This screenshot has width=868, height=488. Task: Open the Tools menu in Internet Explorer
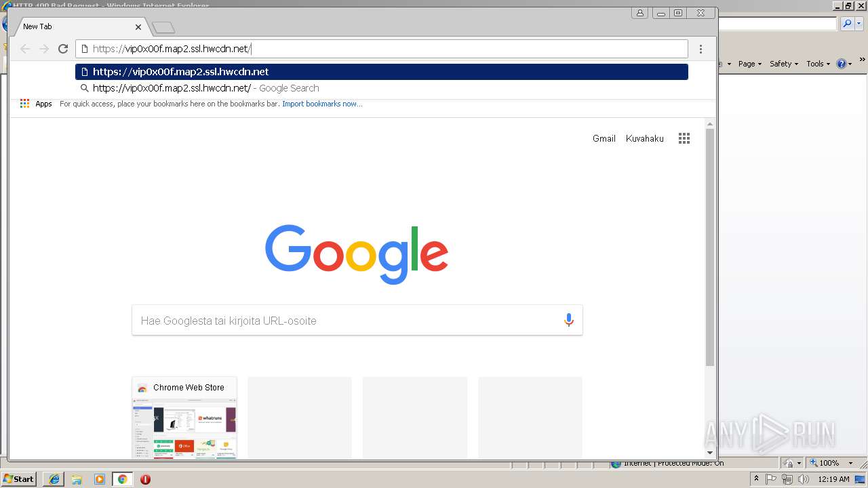point(818,64)
